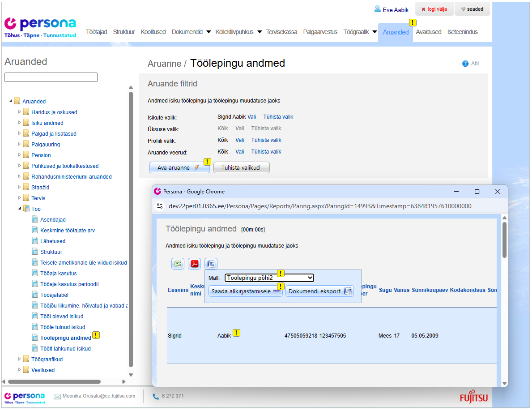Click the Dokumendi eksport button
The image size is (532, 411).
coord(319,292)
